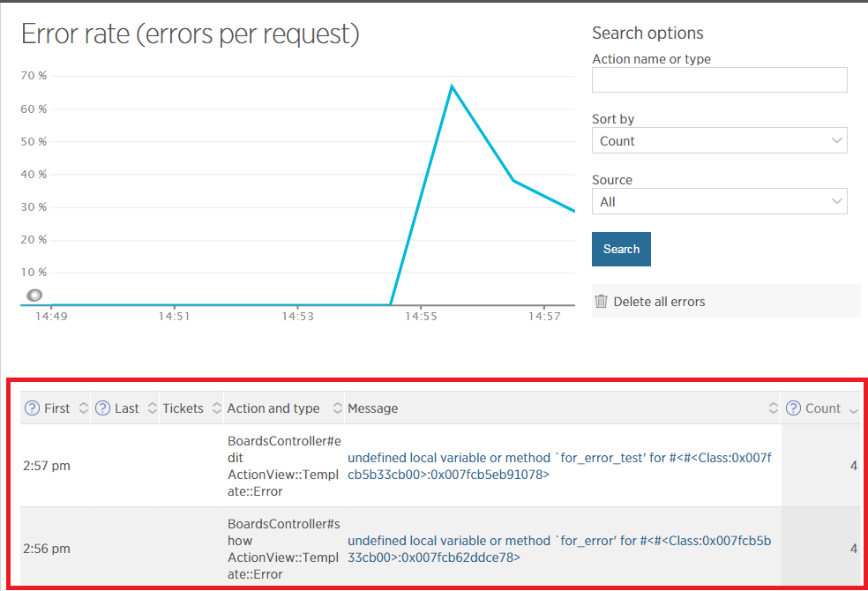The height and width of the screenshot is (591, 868).
Task: Click sort arrows on the Tickets column
Action: point(215,408)
